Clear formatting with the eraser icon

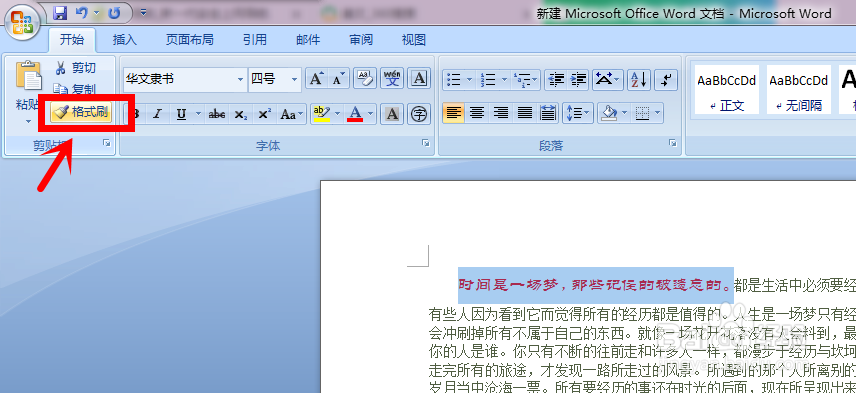coord(365,79)
